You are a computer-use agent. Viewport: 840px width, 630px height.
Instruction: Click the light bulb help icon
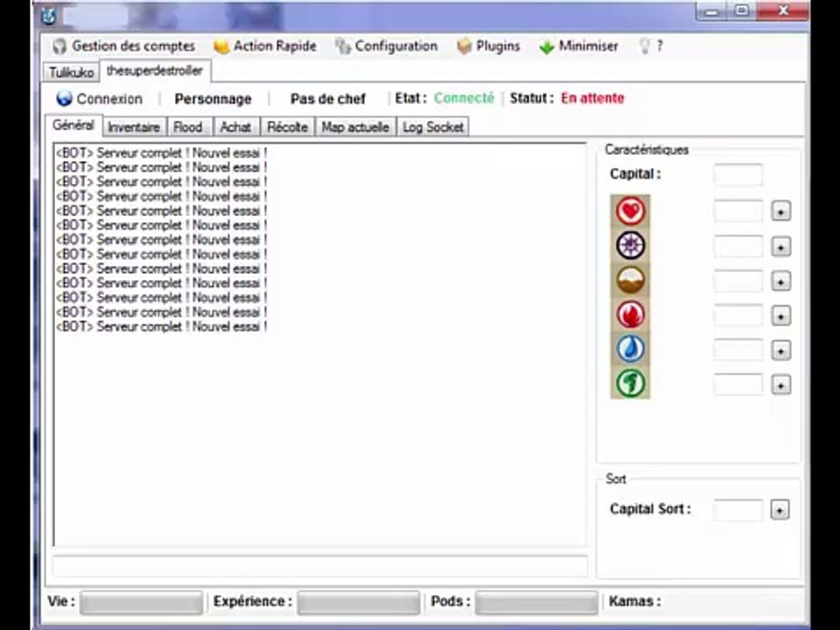click(645, 46)
